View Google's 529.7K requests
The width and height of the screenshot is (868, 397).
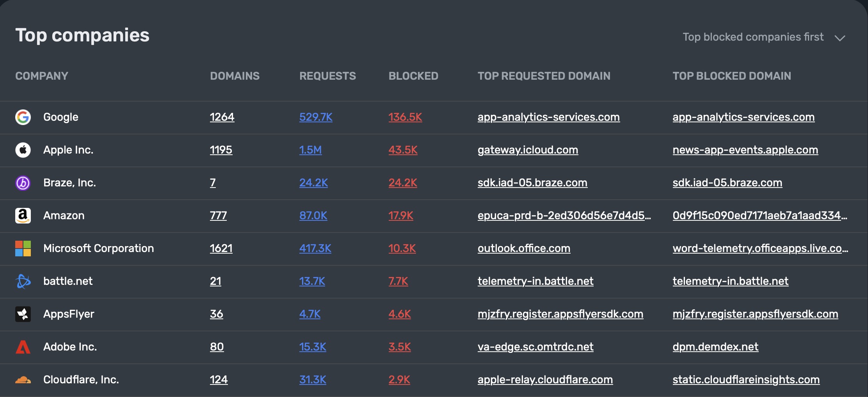[316, 117]
